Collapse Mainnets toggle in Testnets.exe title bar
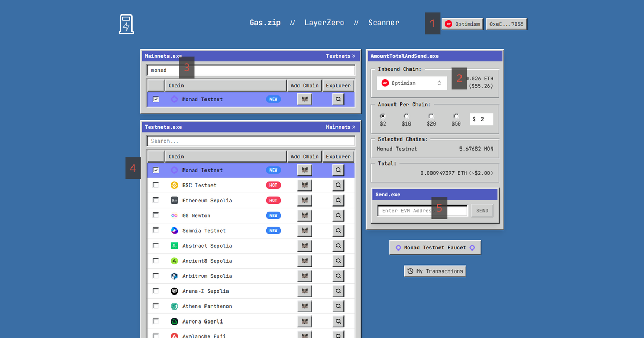644x338 pixels. 341,127
